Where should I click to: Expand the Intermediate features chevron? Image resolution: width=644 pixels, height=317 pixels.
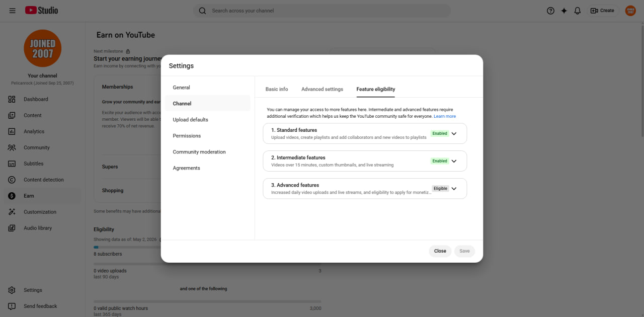[x=454, y=161]
